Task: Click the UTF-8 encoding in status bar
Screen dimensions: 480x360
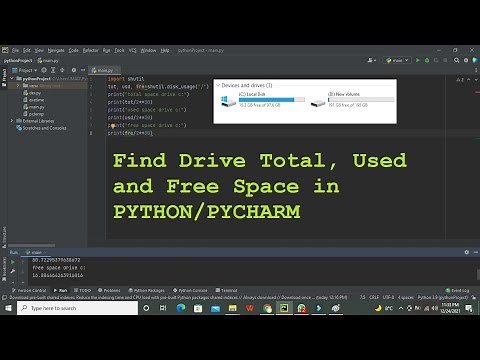Action: (x=388, y=297)
